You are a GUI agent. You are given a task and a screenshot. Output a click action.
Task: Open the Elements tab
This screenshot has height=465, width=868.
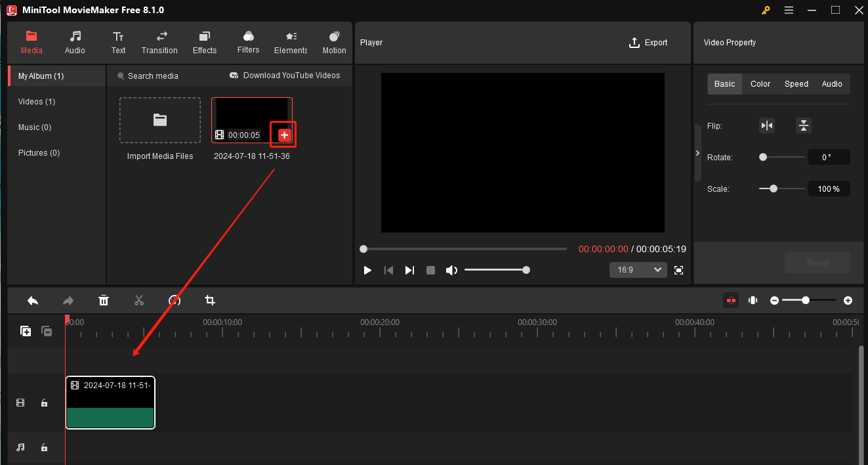[291, 43]
